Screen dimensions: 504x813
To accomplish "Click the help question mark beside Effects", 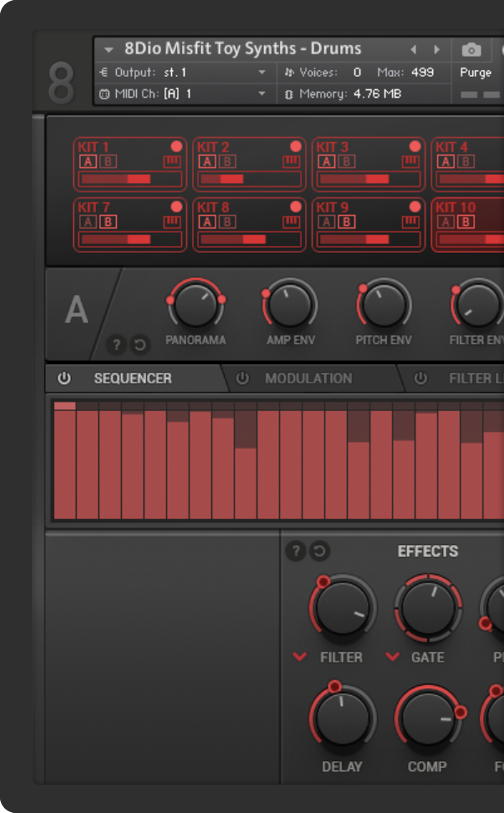I will click(296, 551).
